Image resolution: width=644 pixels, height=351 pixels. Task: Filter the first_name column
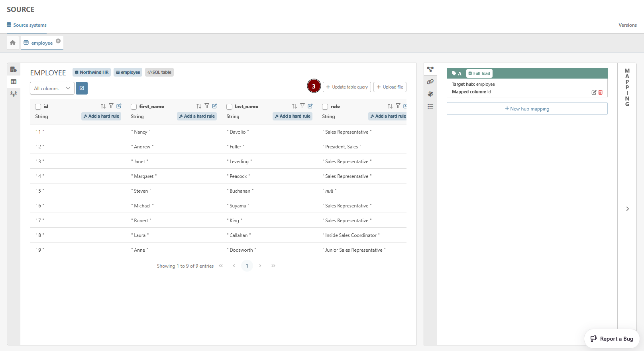click(x=207, y=106)
